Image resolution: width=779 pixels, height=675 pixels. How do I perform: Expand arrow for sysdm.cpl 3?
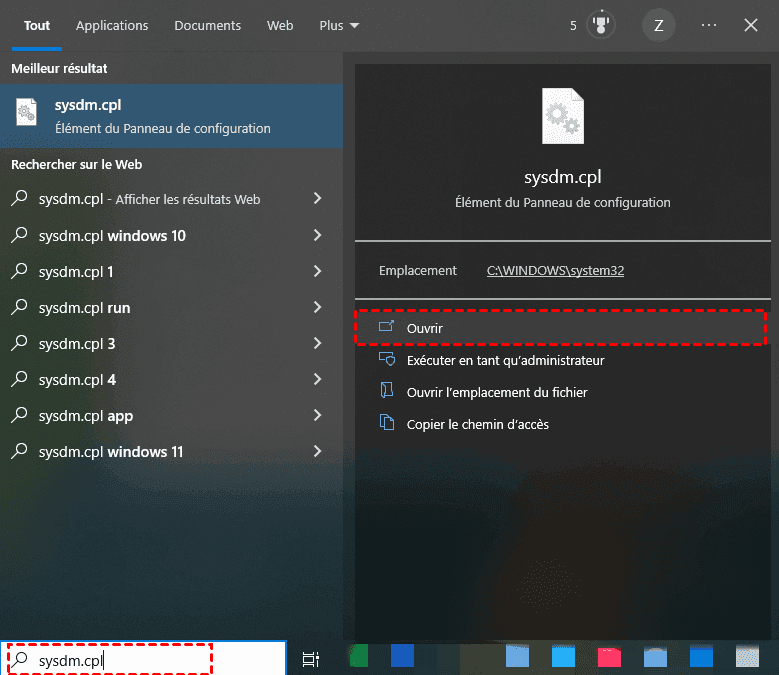(x=317, y=343)
